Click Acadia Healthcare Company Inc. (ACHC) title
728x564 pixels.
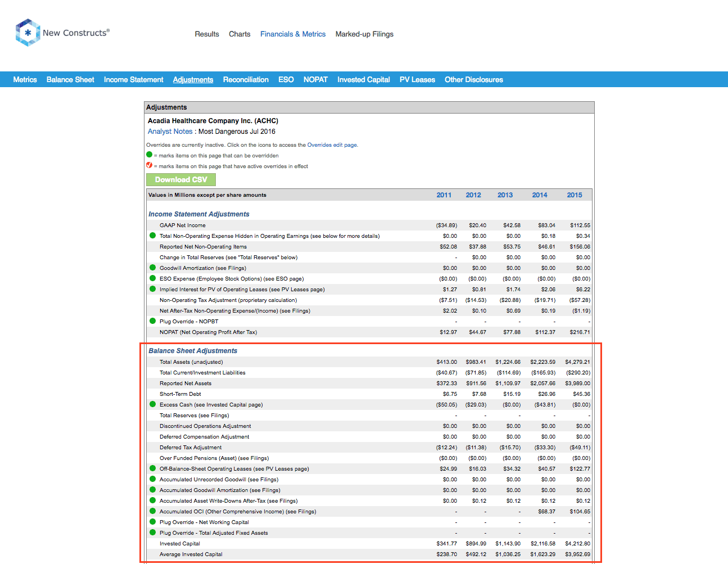click(213, 121)
